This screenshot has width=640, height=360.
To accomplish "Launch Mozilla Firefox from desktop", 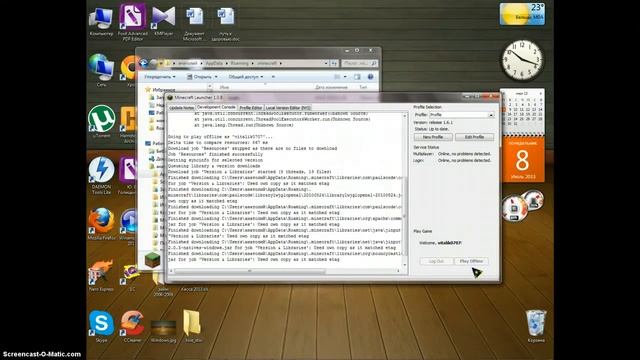I will (101, 224).
